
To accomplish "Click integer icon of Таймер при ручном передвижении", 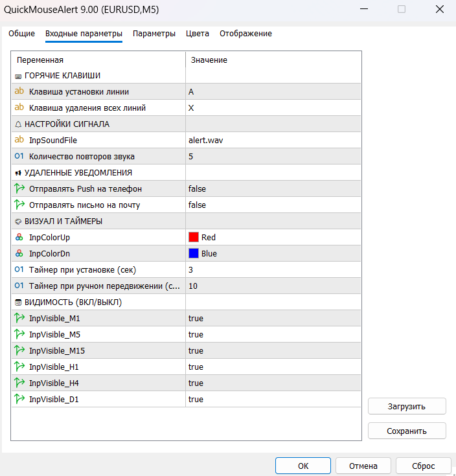I will (x=19, y=286).
